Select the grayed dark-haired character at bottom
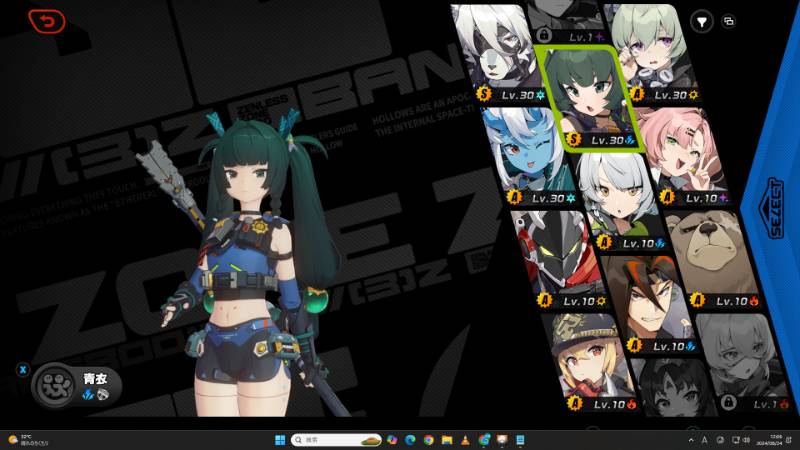Image resolution: width=800 pixels, height=450 pixels. tap(676, 389)
